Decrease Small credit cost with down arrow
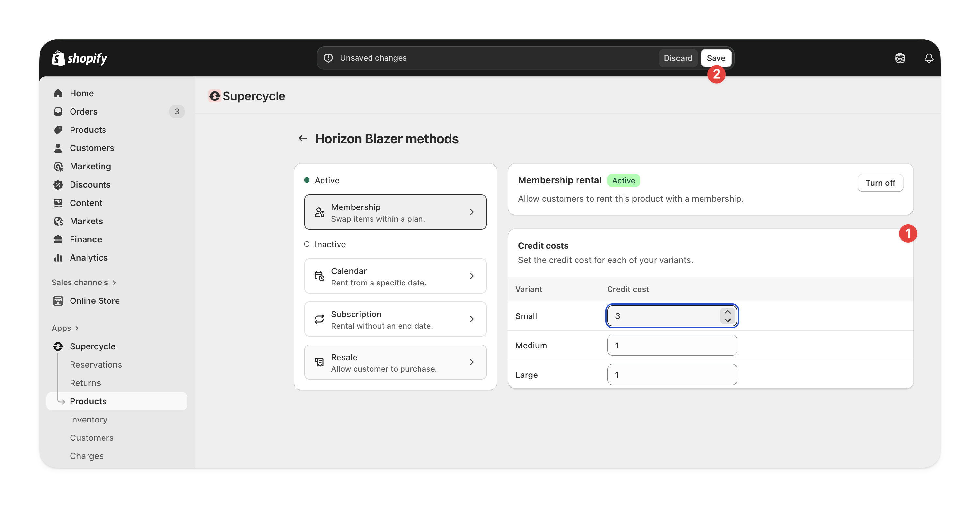Image resolution: width=980 pixels, height=507 pixels. [727, 320]
